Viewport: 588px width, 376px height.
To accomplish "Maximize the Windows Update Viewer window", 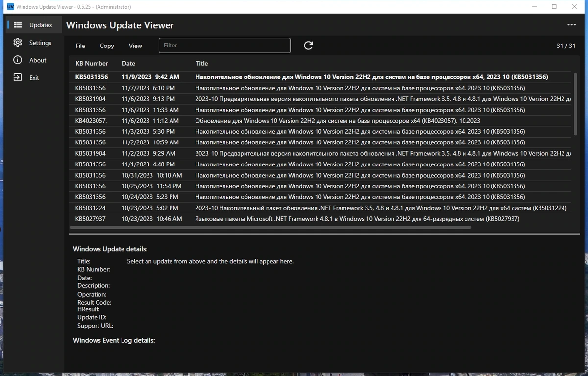I will 554,7.
